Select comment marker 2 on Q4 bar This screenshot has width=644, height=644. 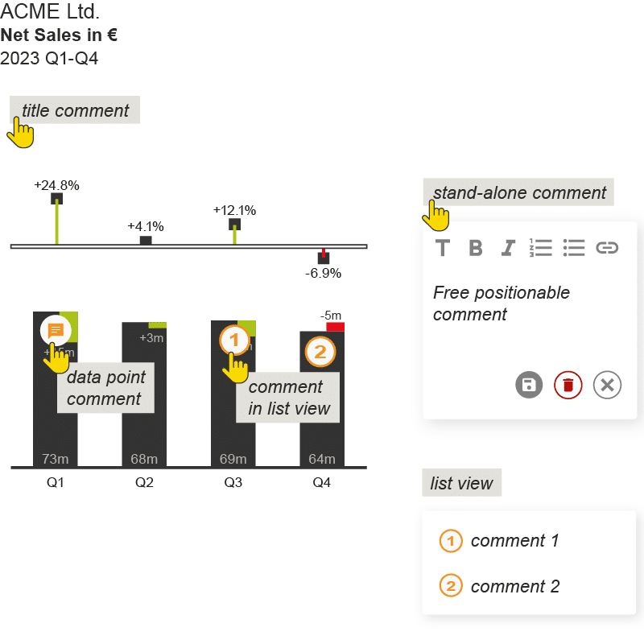(x=320, y=352)
